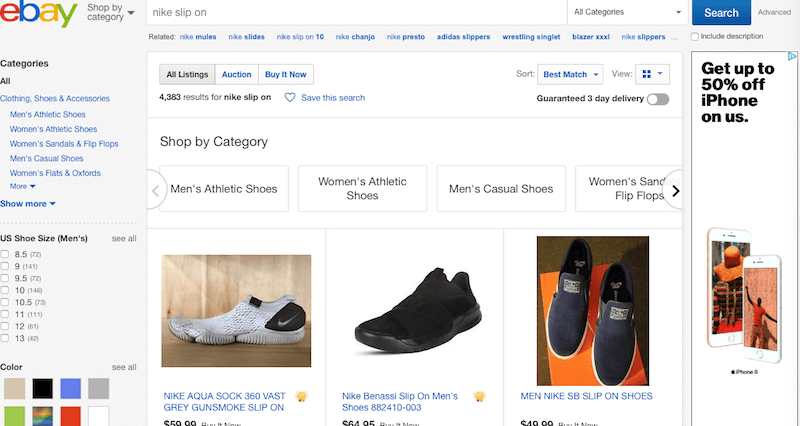Open Women's Sandals Flip Flops category card
The image size is (800, 426).
point(629,189)
